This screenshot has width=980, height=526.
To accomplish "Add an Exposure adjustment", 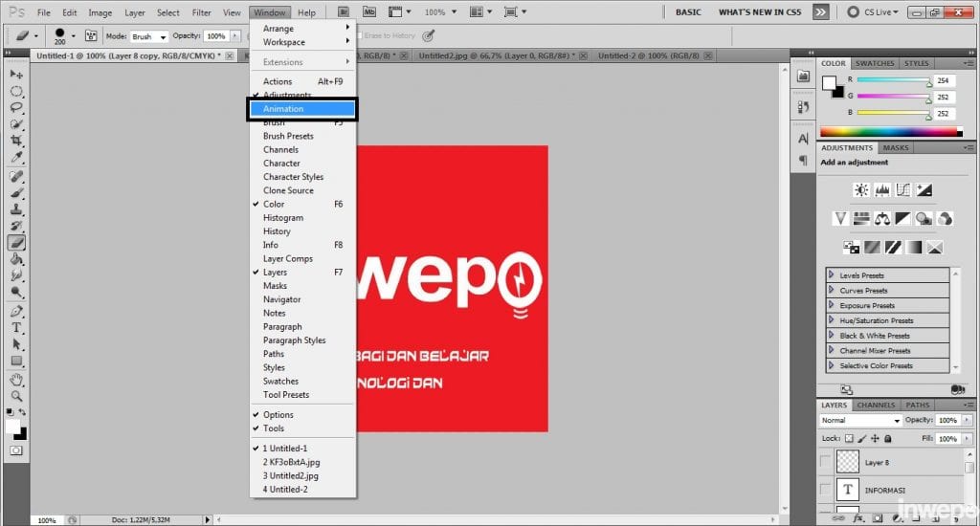I will pyautogui.click(x=924, y=190).
